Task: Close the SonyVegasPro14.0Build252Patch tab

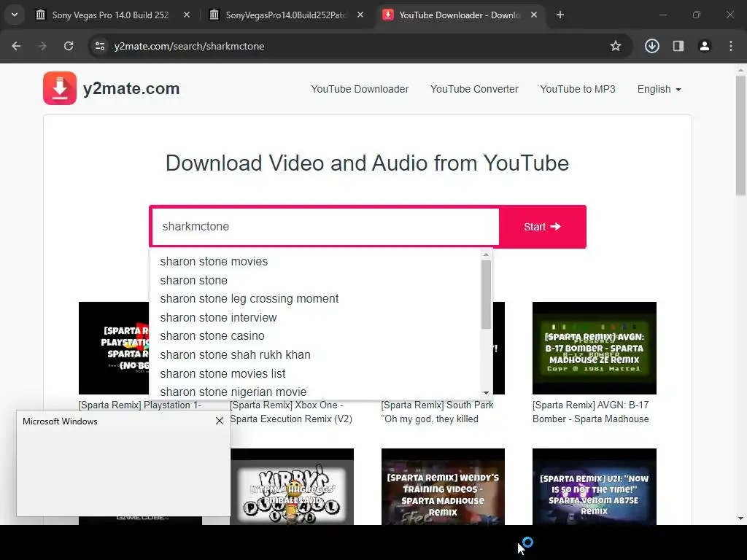Action: click(x=360, y=15)
